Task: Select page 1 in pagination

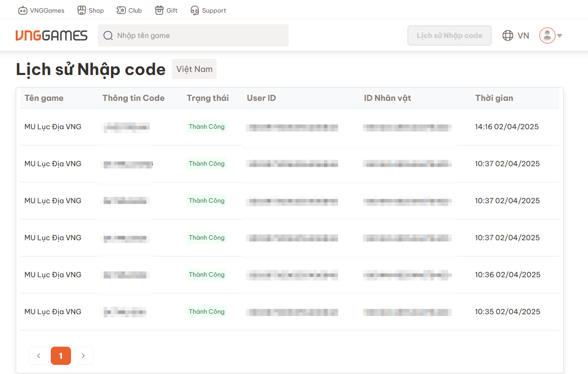Action: click(x=61, y=356)
